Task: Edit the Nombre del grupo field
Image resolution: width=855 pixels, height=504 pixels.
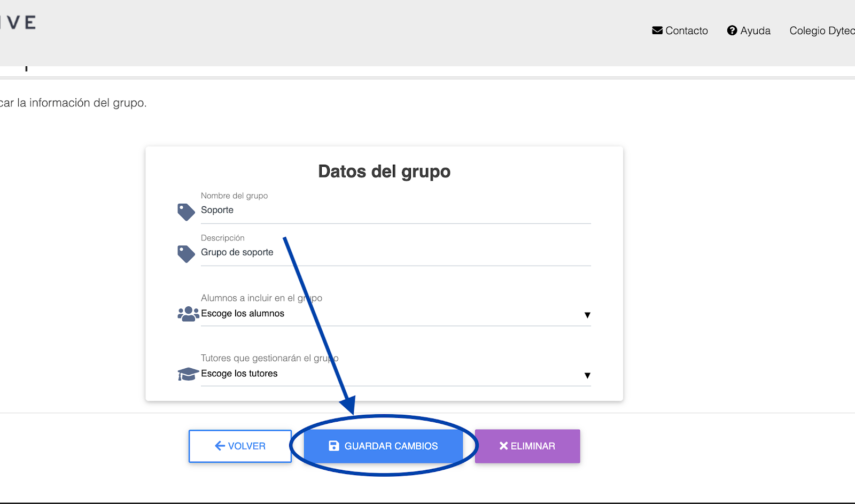Action: (395, 210)
